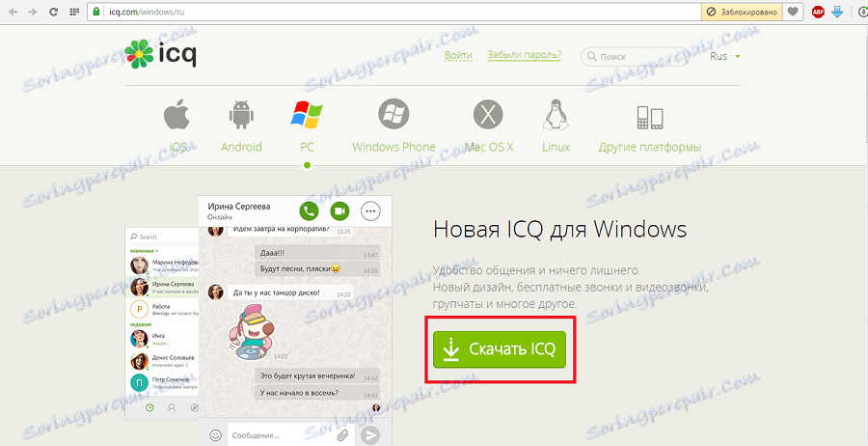Open the Войти login link
The height and width of the screenshot is (446, 868).
click(458, 55)
